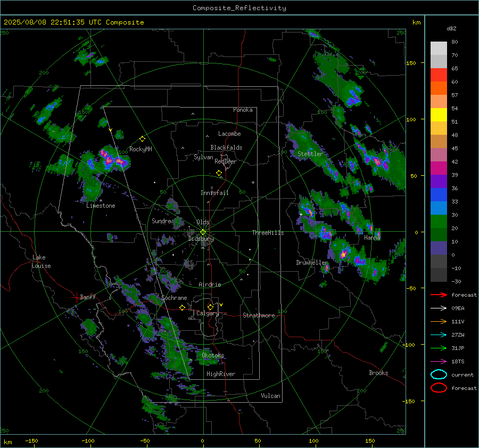The image size is (479, 448).
Task: Click the Calgary city label
Action: 208,313
